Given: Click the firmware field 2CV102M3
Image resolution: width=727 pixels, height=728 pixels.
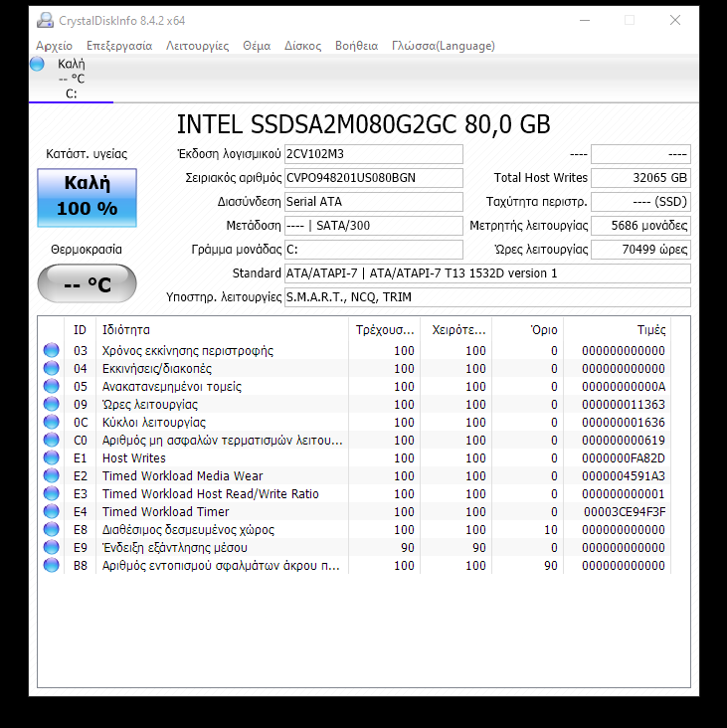Looking at the screenshot, I should (374, 154).
